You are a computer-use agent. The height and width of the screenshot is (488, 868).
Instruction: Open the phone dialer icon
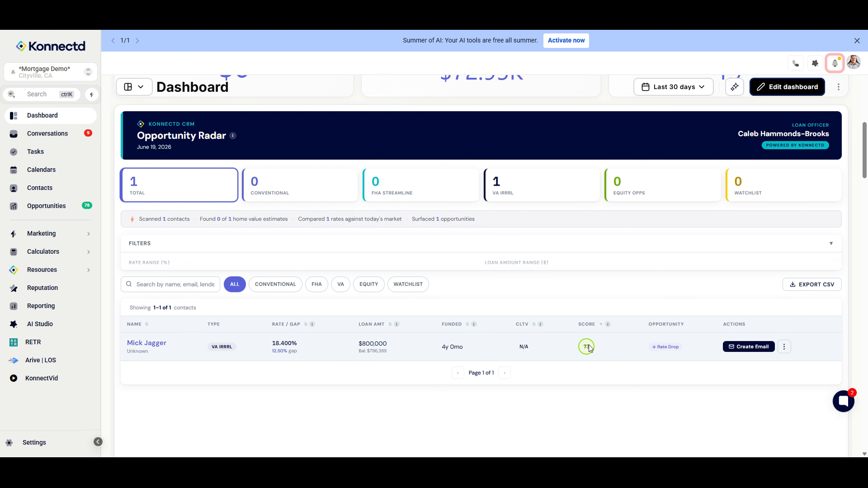pyautogui.click(x=796, y=63)
